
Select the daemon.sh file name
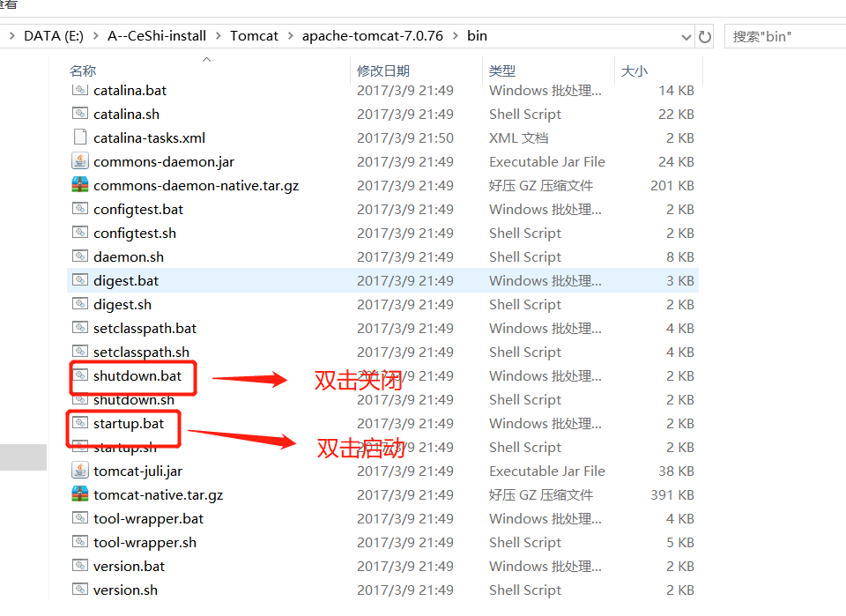coord(129,256)
